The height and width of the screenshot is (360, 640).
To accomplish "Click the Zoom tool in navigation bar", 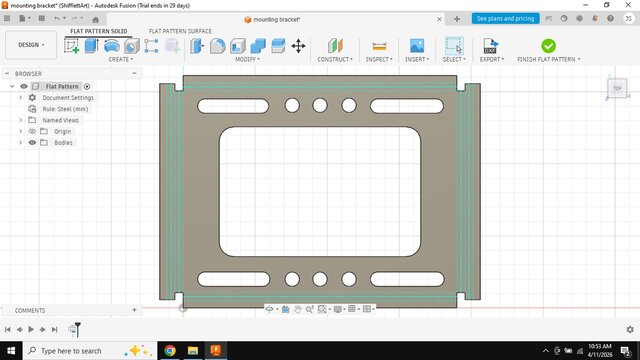I will pos(310,309).
